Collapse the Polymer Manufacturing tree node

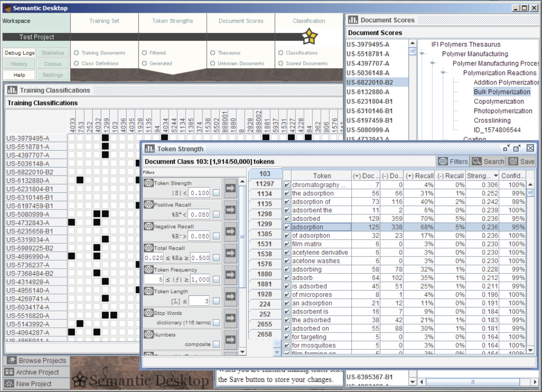pos(422,54)
